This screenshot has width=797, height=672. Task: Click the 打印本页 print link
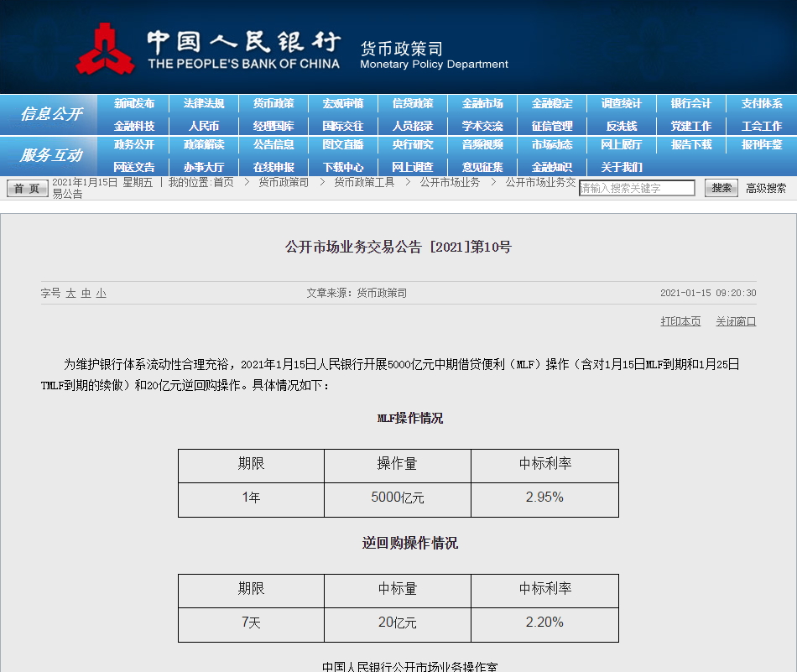680,321
